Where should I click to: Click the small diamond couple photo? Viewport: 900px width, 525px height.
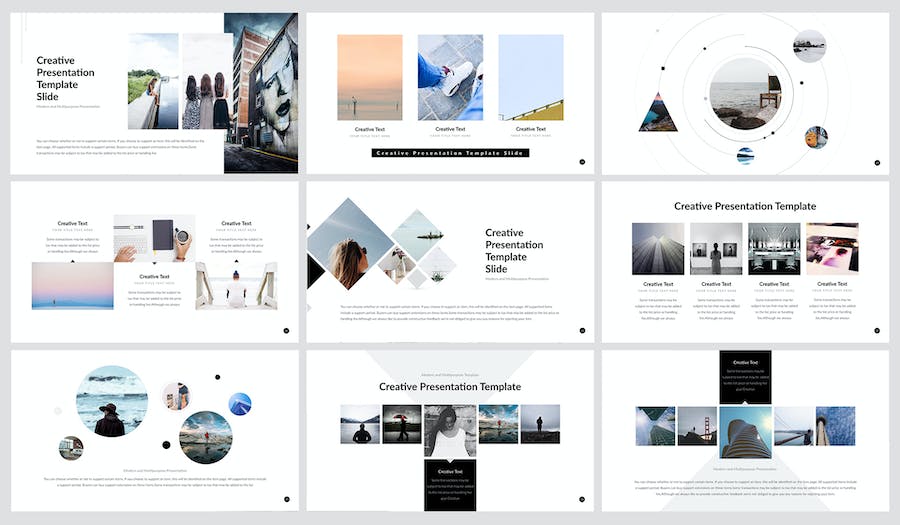click(x=397, y=265)
